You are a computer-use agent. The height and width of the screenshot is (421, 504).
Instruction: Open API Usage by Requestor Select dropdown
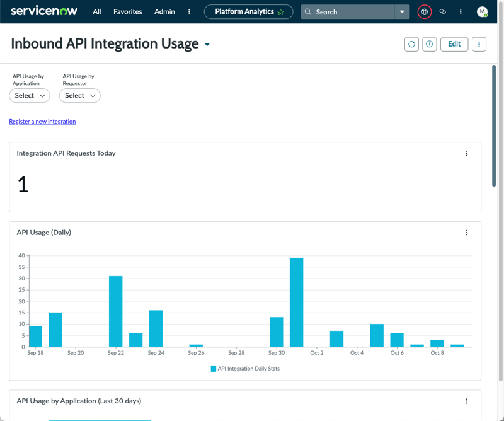coord(80,96)
